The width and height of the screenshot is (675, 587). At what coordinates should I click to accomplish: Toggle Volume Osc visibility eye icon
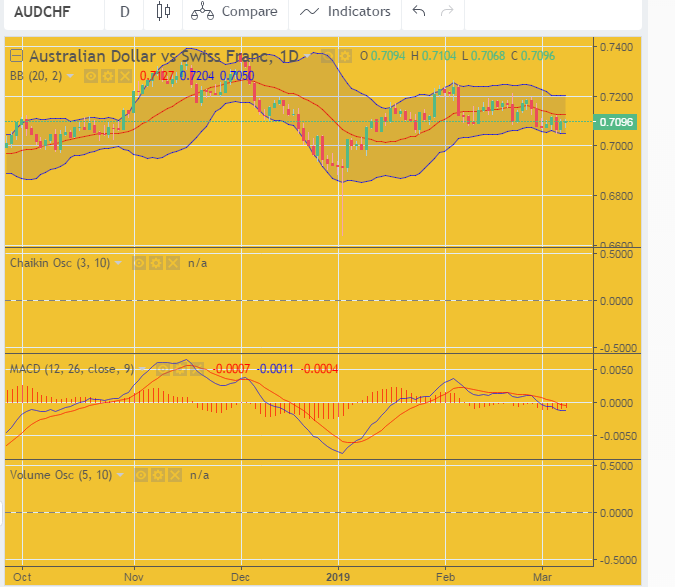pos(140,475)
